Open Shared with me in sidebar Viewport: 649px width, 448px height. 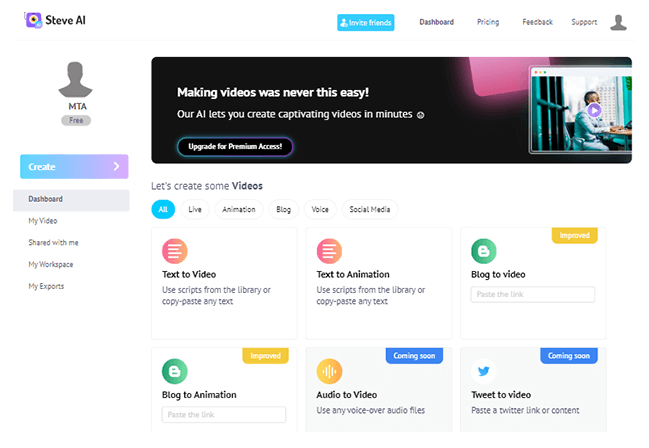point(53,243)
